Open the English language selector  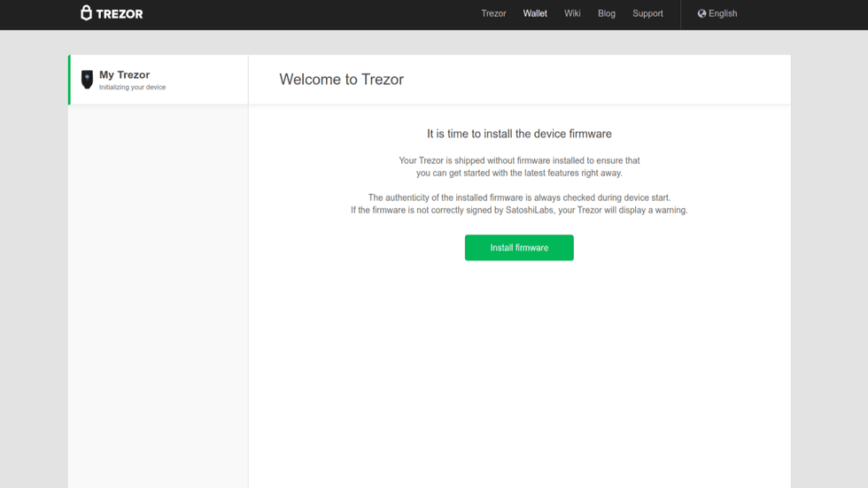(x=723, y=14)
